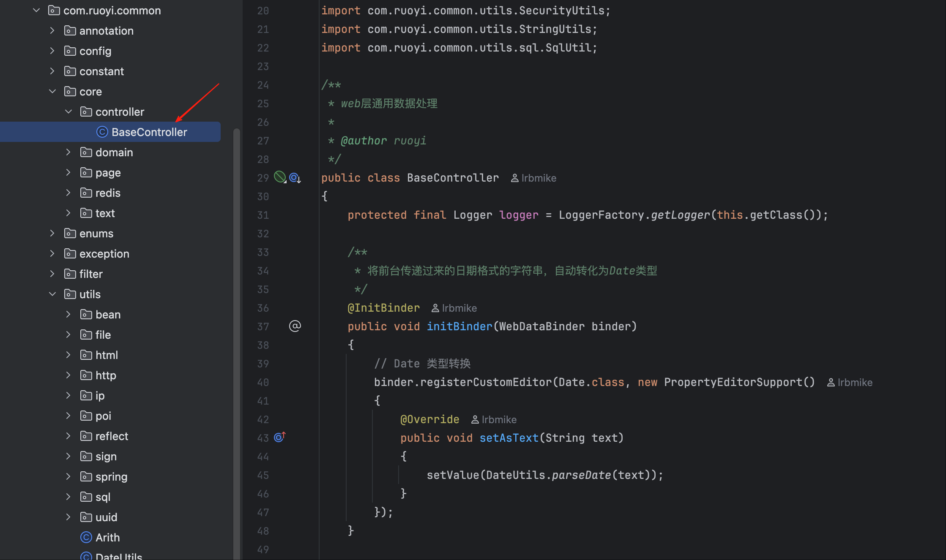Screen dimensions: 946x560
Task: Collapse the controller folder
Action: tap(68, 112)
